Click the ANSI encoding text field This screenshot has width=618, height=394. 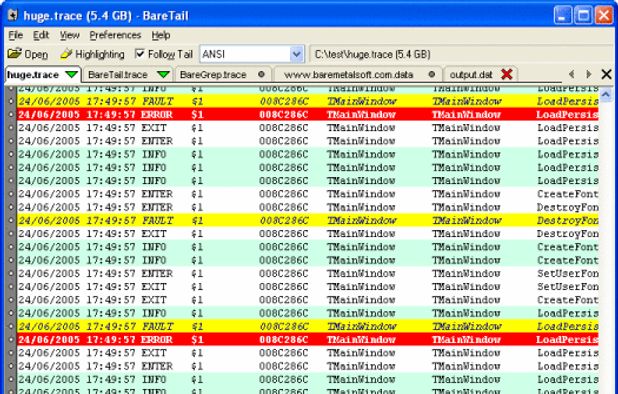[245, 54]
